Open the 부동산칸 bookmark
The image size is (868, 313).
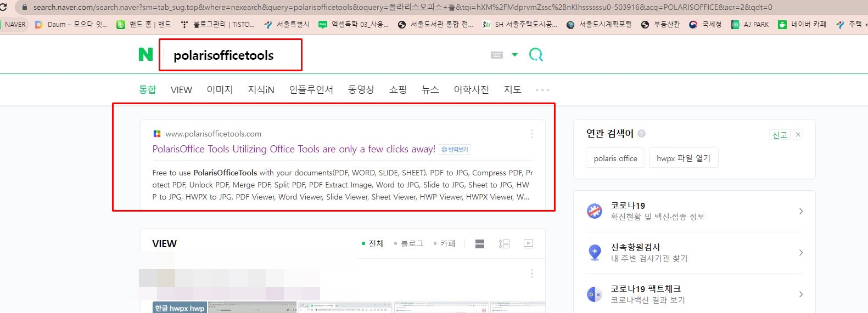(660, 25)
